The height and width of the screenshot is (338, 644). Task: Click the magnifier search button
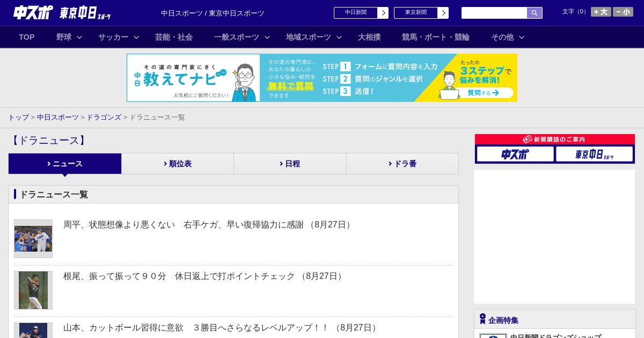pyautogui.click(x=535, y=13)
